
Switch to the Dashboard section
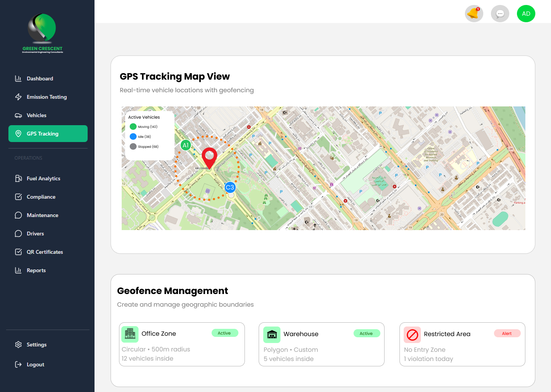pos(40,78)
